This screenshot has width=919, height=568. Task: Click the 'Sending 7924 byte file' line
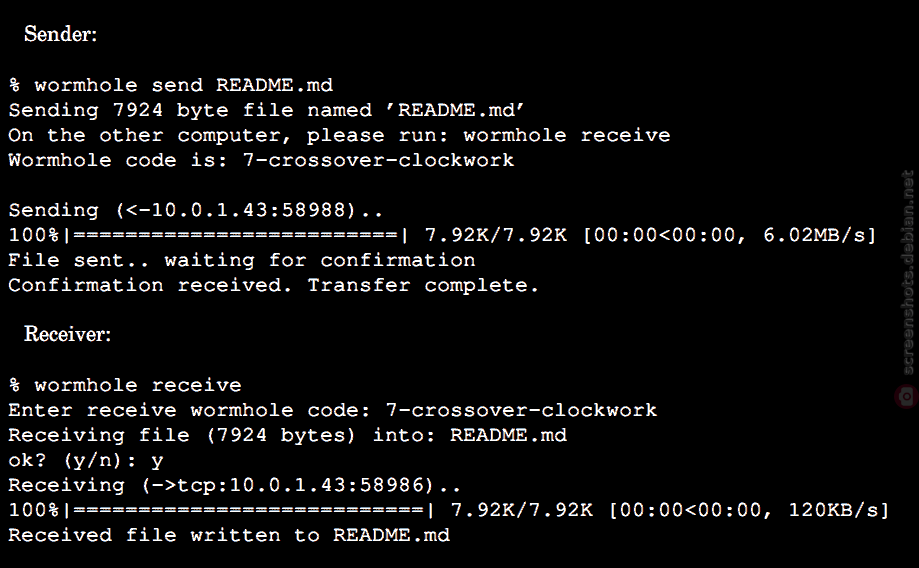tap(267, 111)
